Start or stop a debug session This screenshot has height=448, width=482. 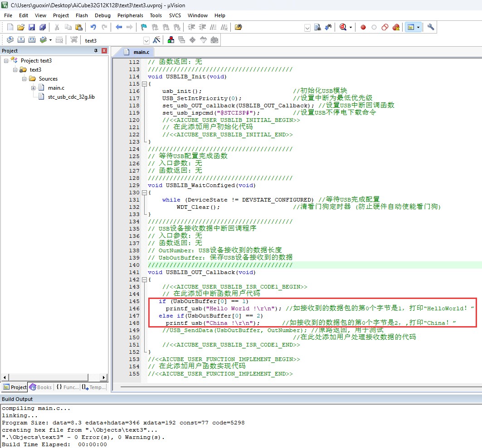pos(343,27)
